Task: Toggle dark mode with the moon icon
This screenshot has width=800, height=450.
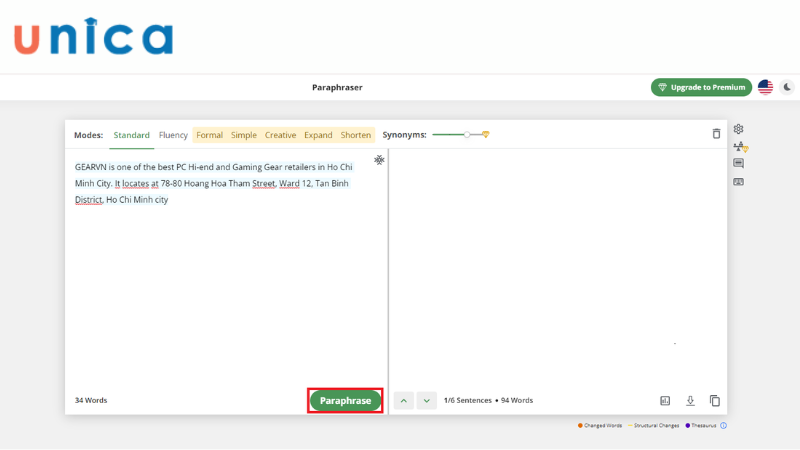Action: click(x=788, y=87)
